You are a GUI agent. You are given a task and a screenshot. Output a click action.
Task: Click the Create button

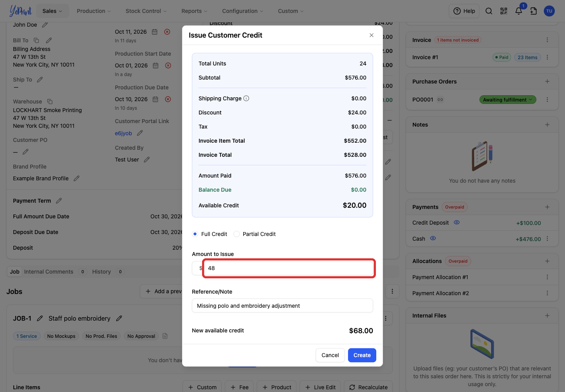362,355
